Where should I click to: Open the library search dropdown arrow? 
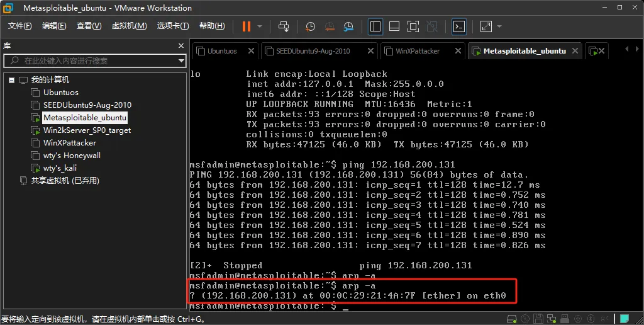click(181, 61)
